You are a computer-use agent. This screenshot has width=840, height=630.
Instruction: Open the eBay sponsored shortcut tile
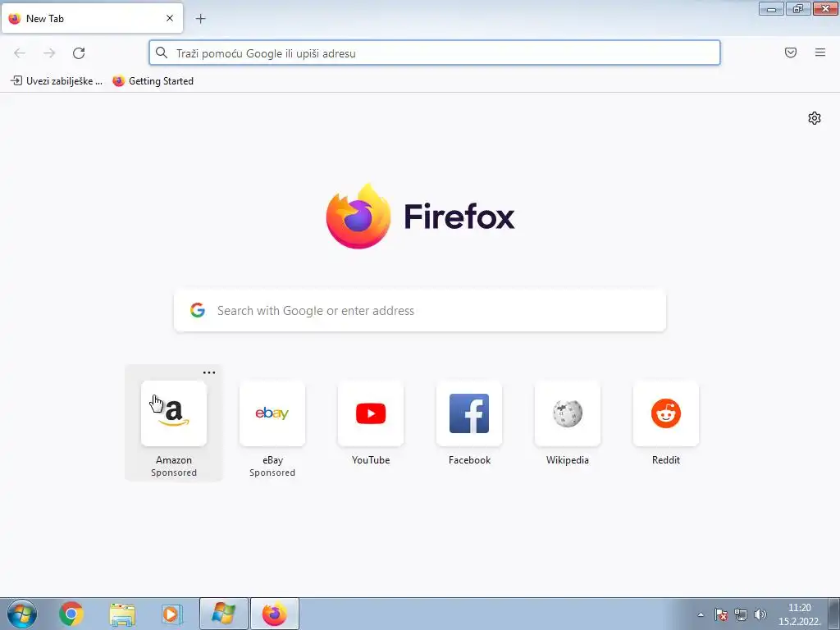tap(272, 413)
